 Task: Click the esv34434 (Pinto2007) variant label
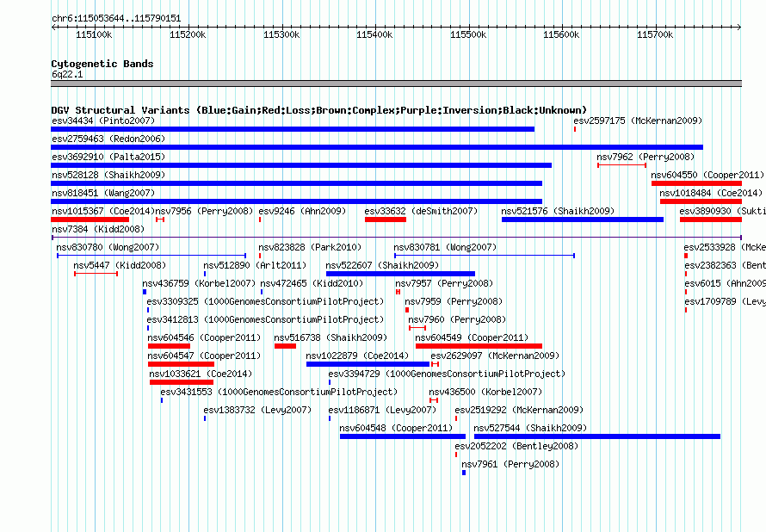[x=103, y=121]
